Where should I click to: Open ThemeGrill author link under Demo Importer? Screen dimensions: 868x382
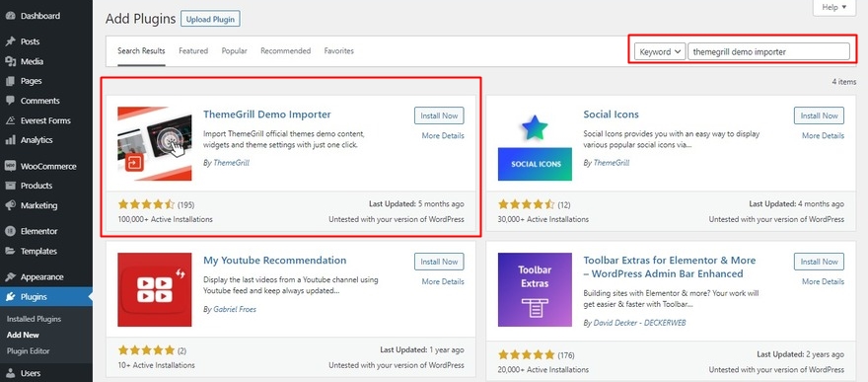232,163
